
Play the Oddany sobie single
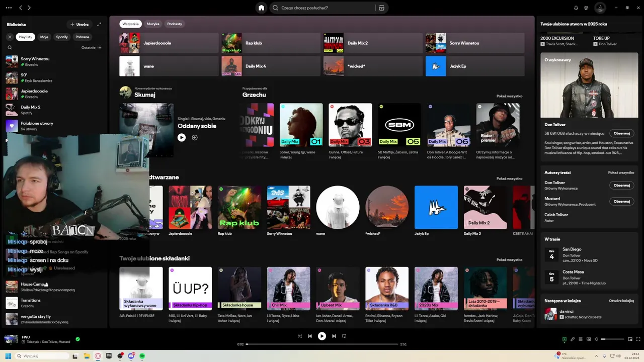[182, 137]
